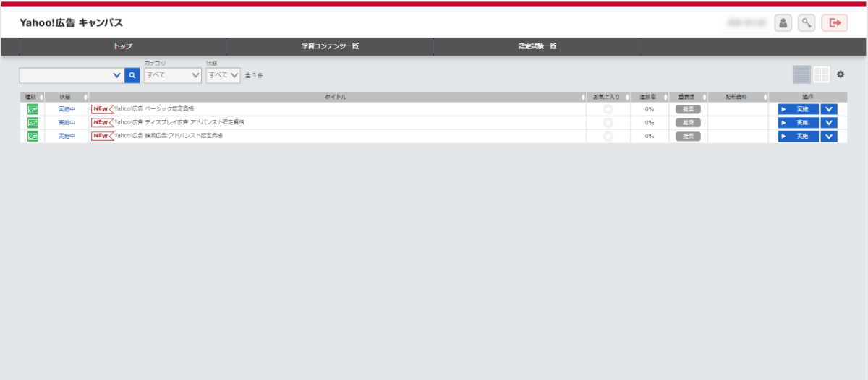Sort by 状態 column header

(67, 97)
